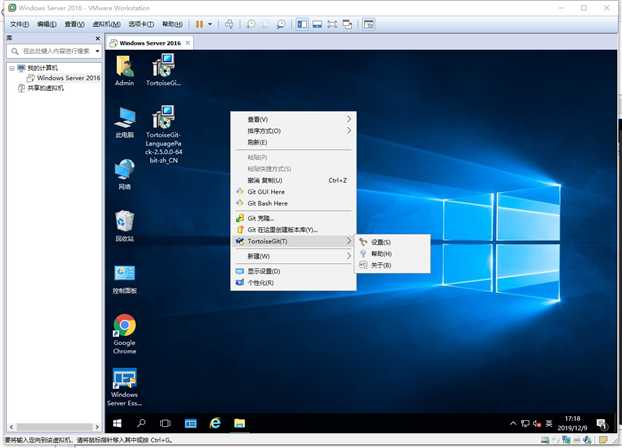Image resolution: width=622 pixels, height=448 pixels.
Task: Toggle the thumbnail bar toolbar icon
Action: click(x=317, y=24)
